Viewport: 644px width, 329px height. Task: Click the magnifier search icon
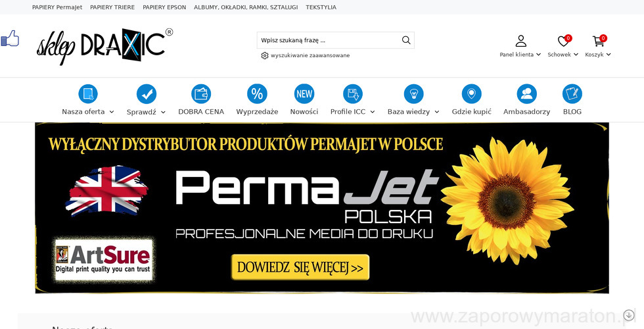click(x=406, y=40)
